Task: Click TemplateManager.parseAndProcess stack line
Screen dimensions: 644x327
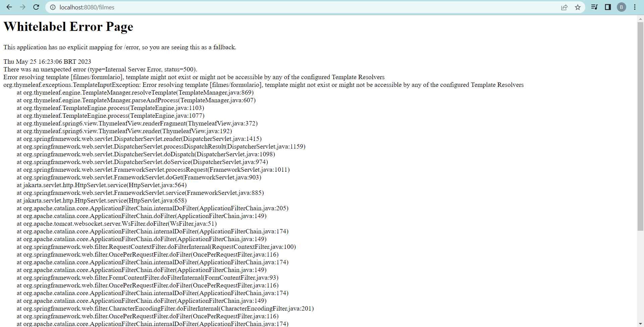Action: [x=136, y=100]
